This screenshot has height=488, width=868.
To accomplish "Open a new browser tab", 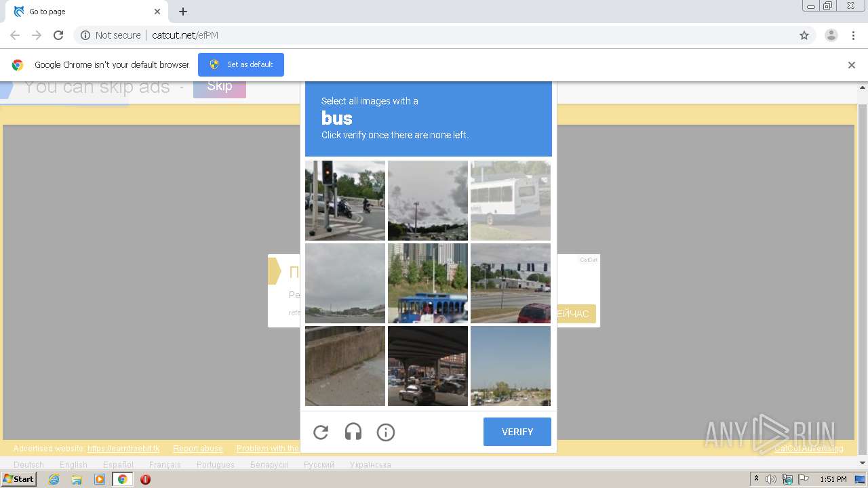I will click(183, 12).
